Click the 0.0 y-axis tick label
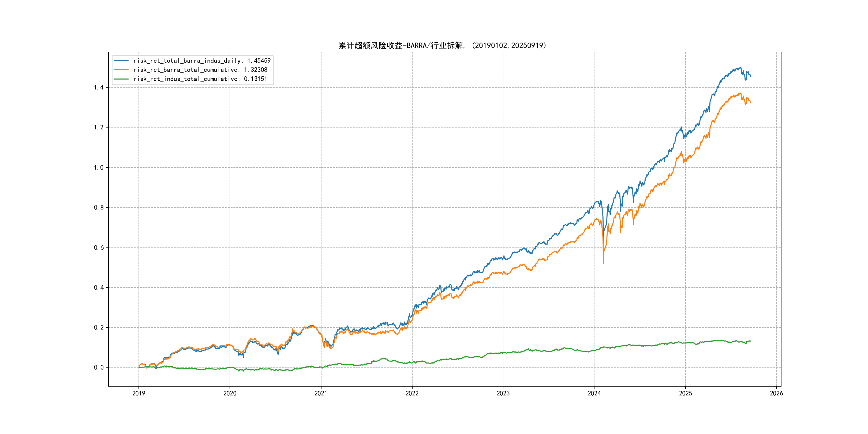Viewport: 868px width, 434px height. (x=99, y=368)
